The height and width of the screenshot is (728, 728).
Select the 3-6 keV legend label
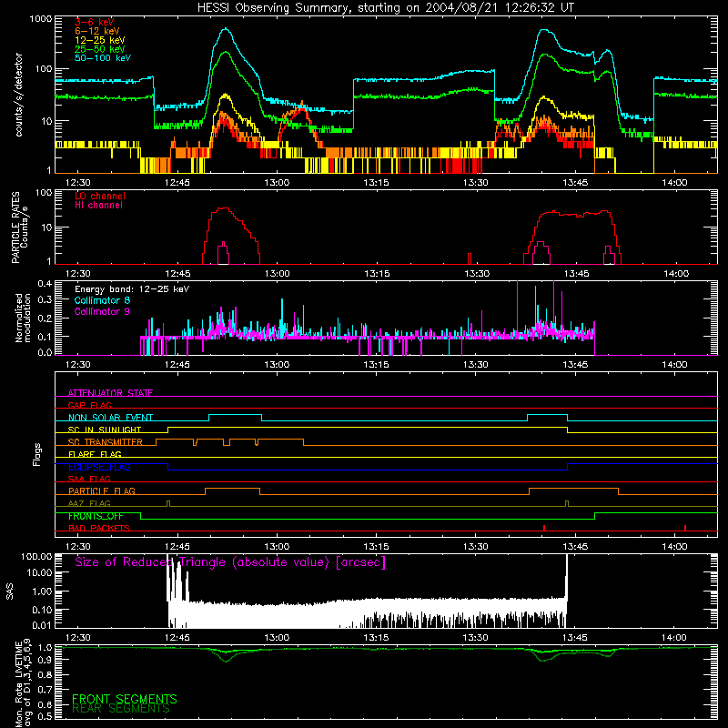[x=94, y=22]
